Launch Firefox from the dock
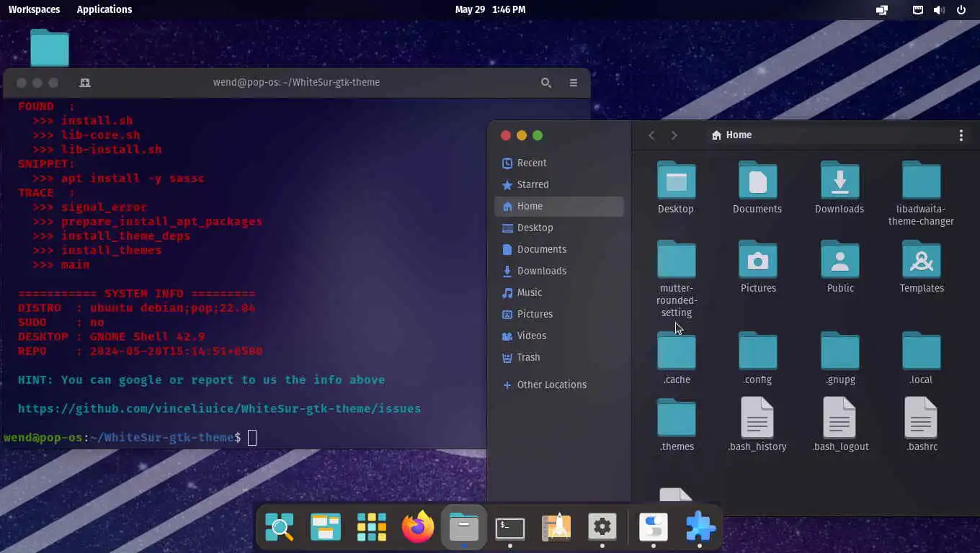 coord(418,528)
